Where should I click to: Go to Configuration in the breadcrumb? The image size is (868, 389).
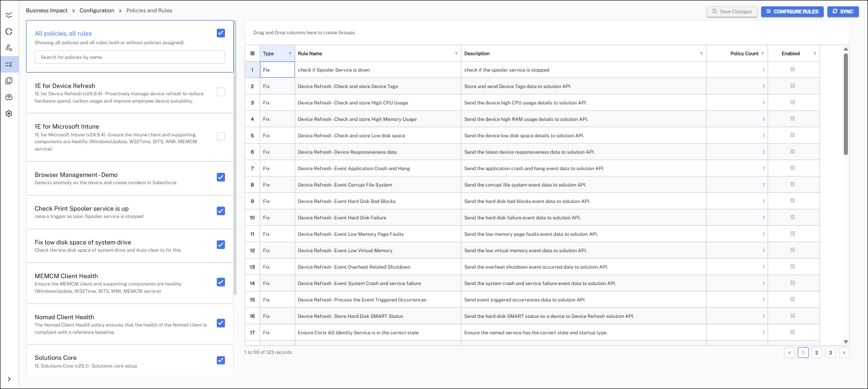click(x=97, y=10)
